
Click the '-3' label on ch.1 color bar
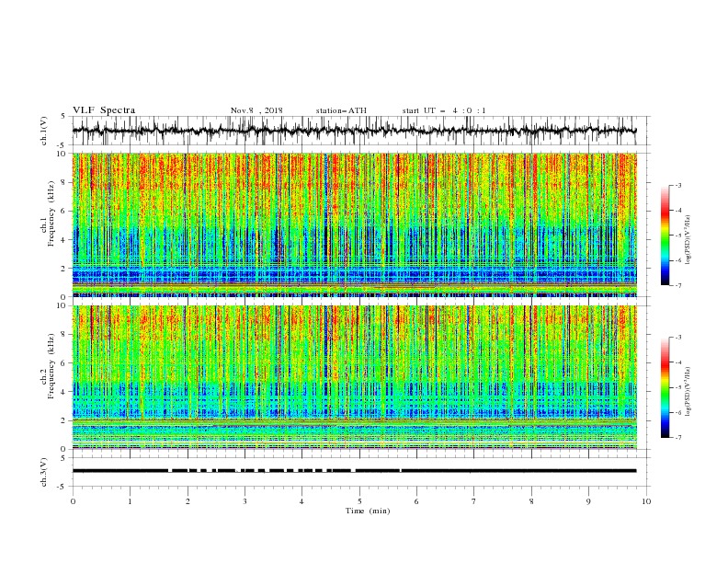pos(678,186)
